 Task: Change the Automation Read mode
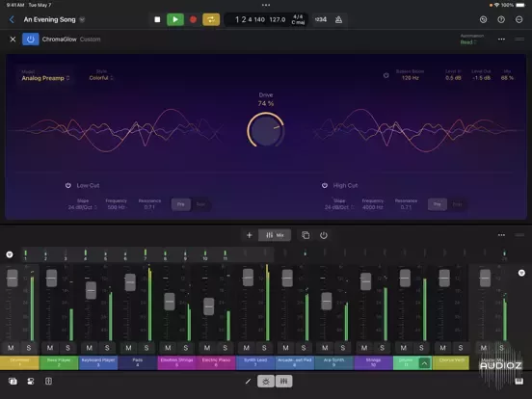pos(468,42)
